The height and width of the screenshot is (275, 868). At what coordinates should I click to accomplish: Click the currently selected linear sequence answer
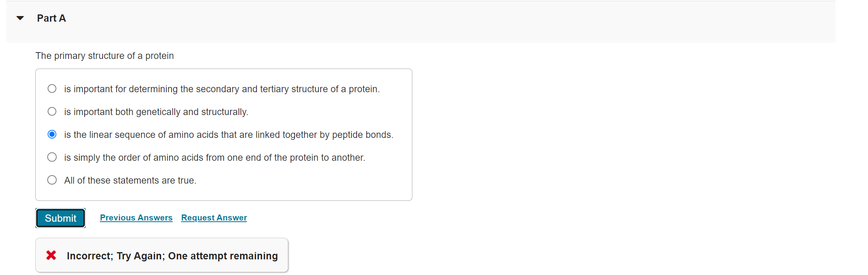(52, 134)
